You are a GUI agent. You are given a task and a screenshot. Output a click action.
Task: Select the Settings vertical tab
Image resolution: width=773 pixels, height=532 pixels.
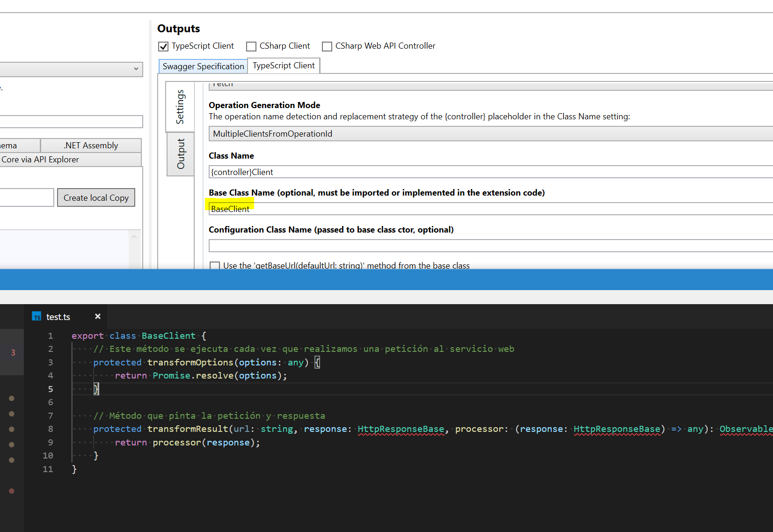point(181,107)
